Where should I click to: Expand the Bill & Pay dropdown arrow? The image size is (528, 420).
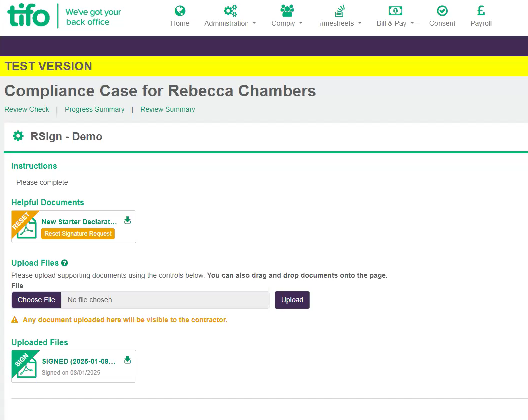coord(412,23)
